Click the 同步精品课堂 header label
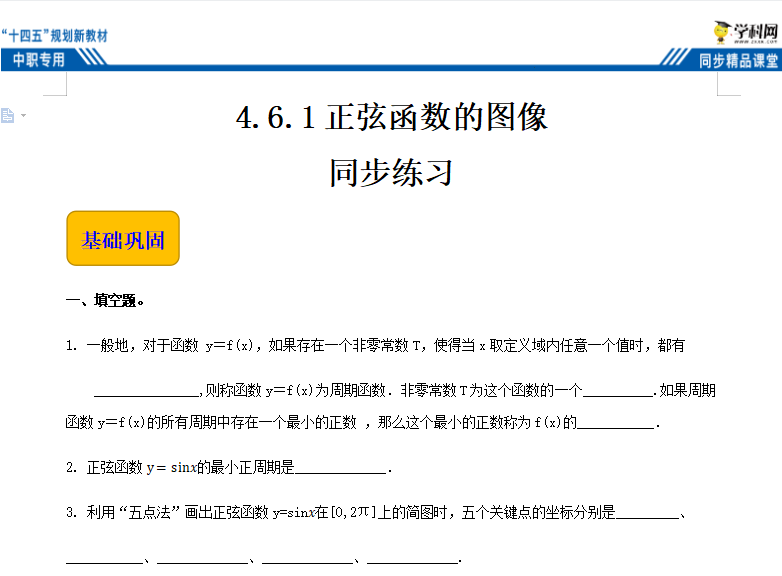782x576 pixels. pos(738,61)
